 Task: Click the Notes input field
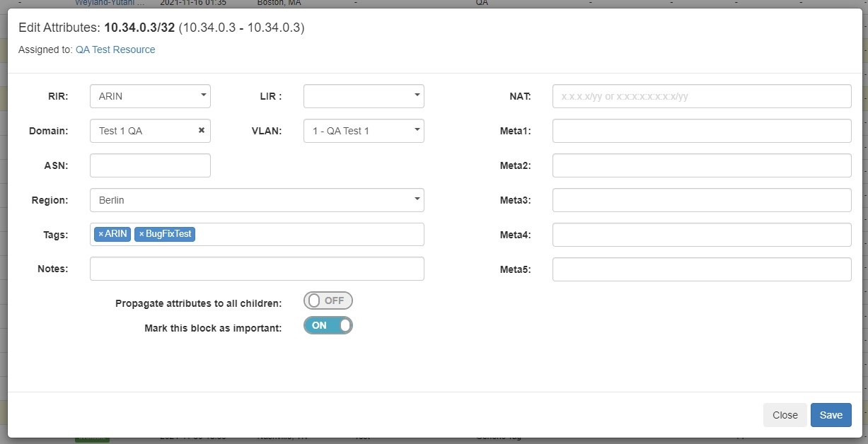[x=257, y=269]
